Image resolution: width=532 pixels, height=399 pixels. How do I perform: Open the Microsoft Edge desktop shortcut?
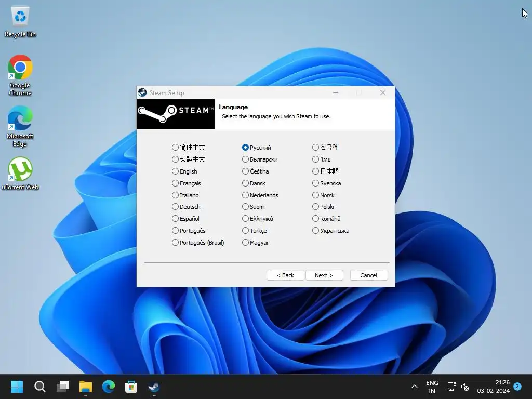point(20,126)
